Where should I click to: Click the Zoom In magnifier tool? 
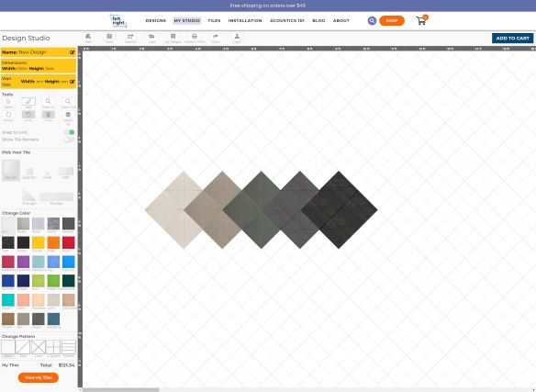tap(49, 101)
